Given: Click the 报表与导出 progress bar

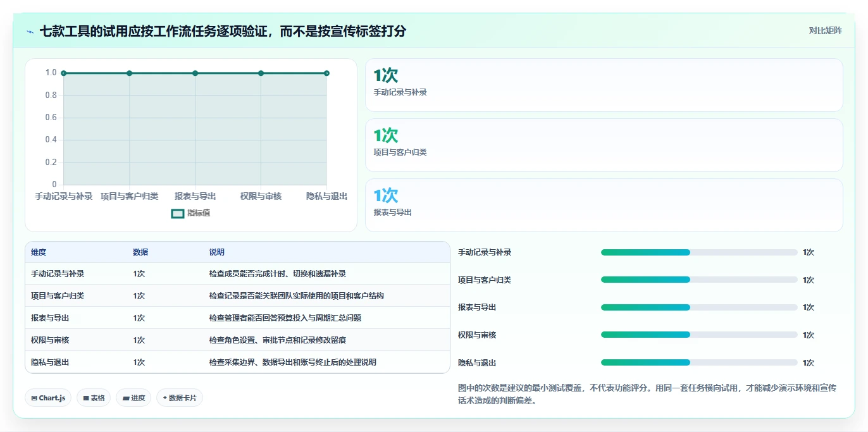Looking at the screenshot, I should [x=699, y=307].
